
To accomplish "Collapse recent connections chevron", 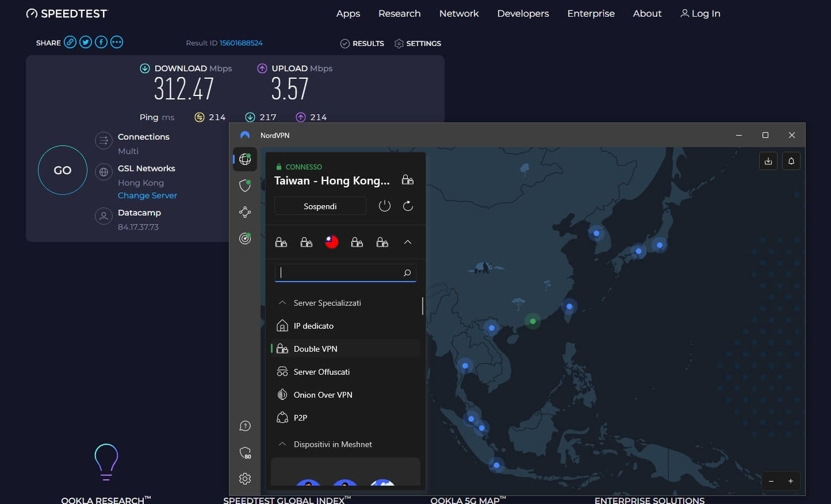I will (x=408, y=242).
